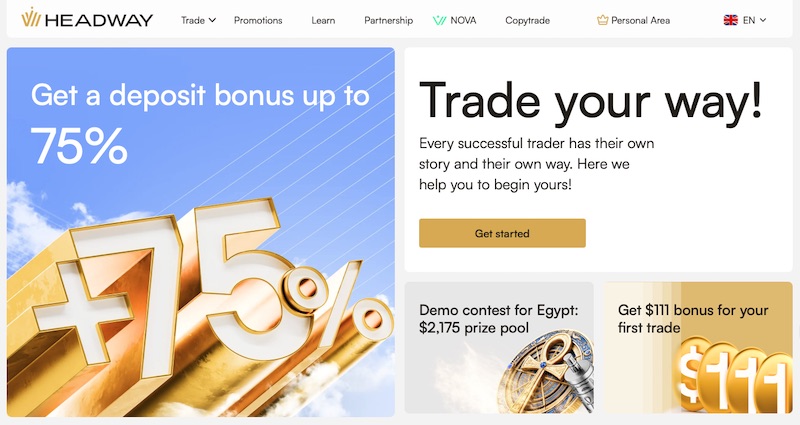The image size is (800, 425).
Task: Click the Headway crown logo icon
Action: tap(30, 19)
